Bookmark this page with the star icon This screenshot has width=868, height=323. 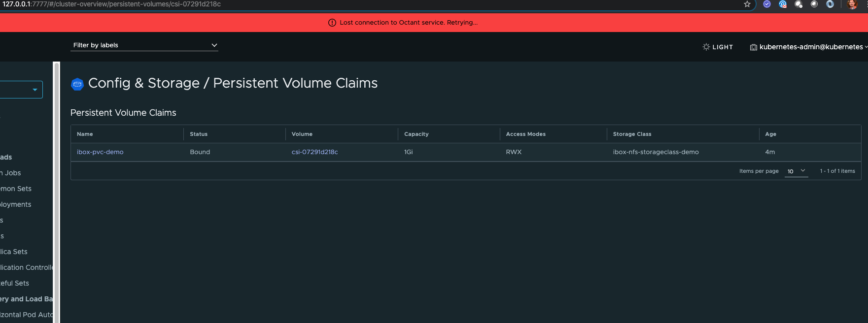point(747,4)
